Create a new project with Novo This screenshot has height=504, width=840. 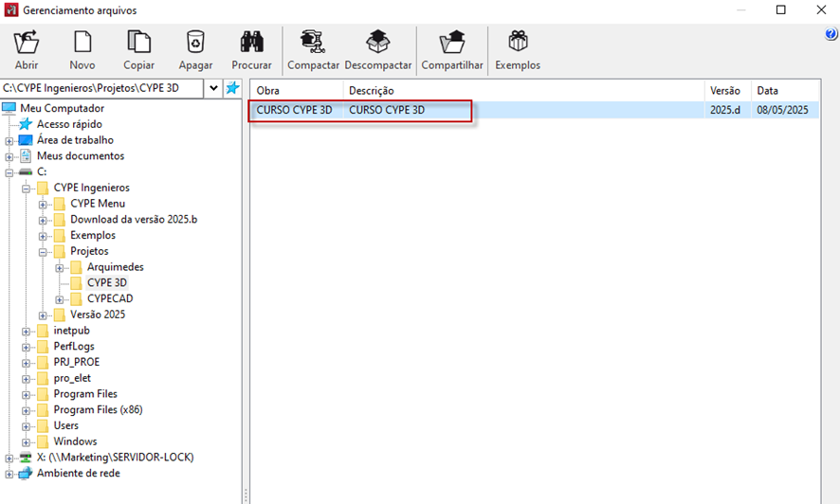coord(82,43)
